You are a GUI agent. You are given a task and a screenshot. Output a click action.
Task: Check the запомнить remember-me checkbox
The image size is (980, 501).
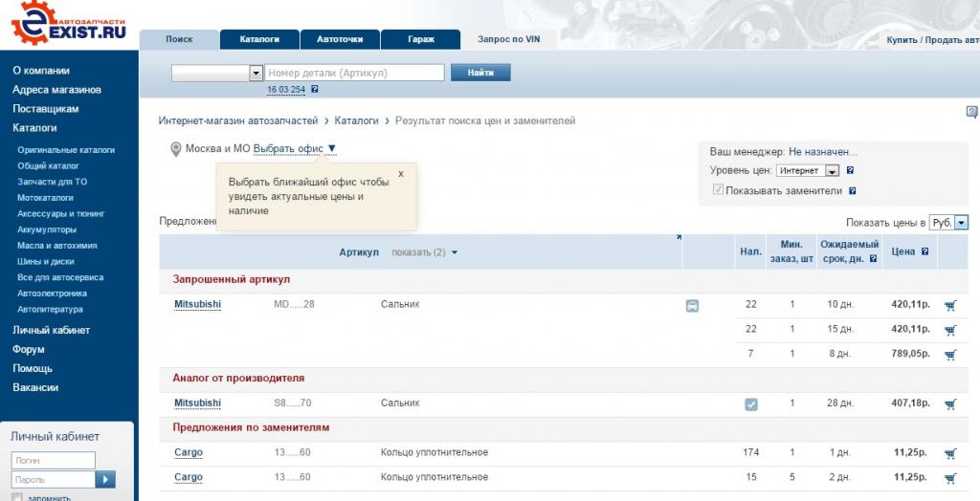click(17, 497)
